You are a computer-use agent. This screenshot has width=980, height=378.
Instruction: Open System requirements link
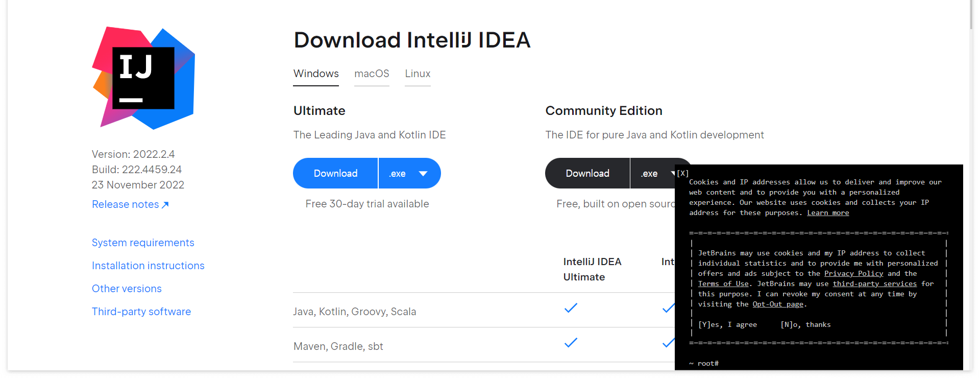point(143,243)
